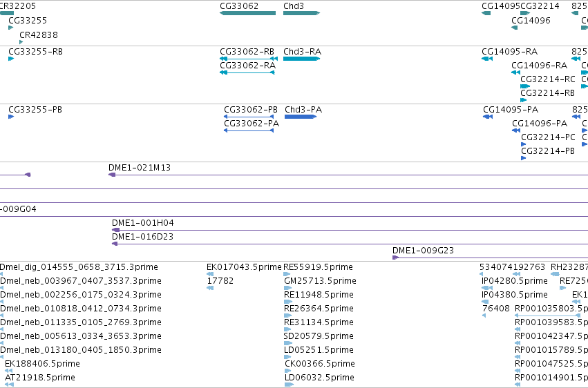Select the CG32214-PC protein label
This screenshot has width=588, height=388.
tap(548, 137)
